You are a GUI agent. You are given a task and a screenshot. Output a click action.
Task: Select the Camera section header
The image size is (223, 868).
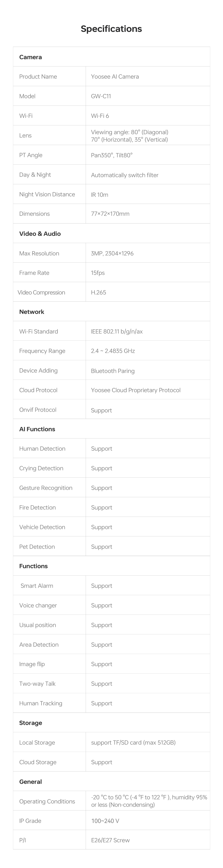coord(31,57)
